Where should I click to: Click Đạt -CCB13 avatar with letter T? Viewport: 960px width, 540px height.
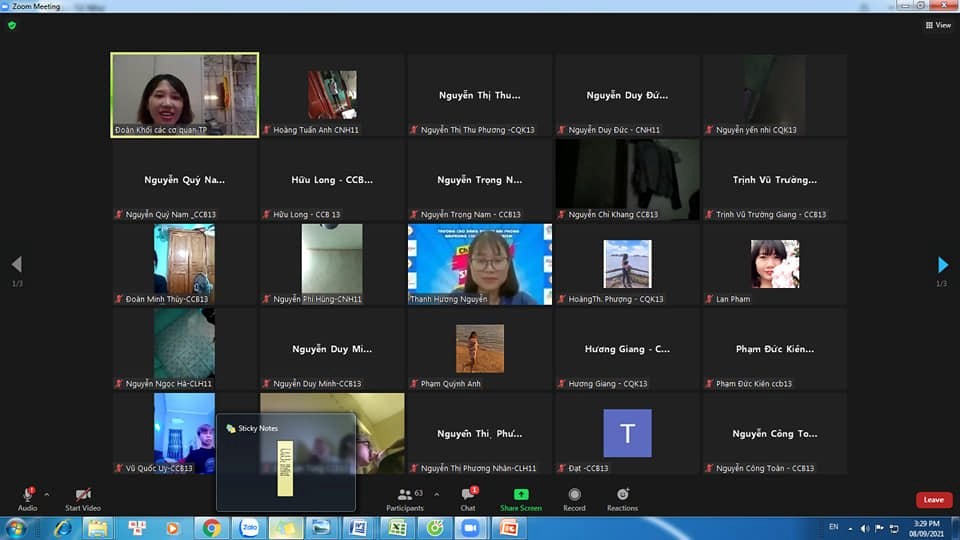click(627, 433)
